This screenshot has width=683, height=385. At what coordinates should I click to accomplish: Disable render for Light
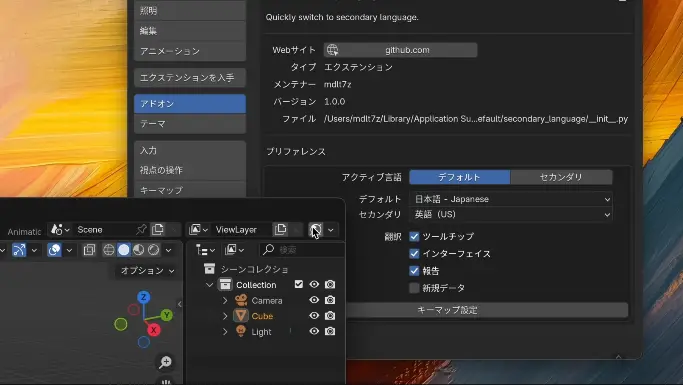tap(330, 331)
